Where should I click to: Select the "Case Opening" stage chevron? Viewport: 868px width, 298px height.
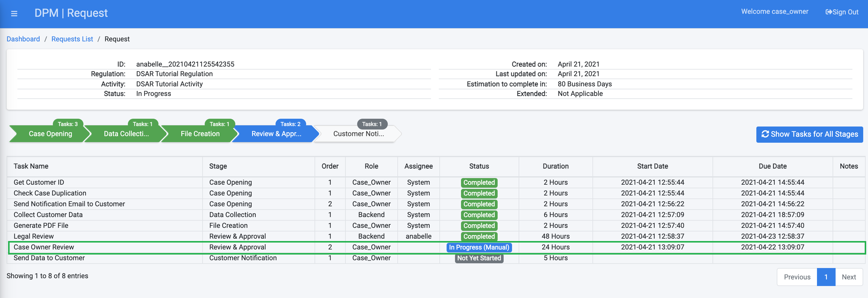tap(50, 134)
